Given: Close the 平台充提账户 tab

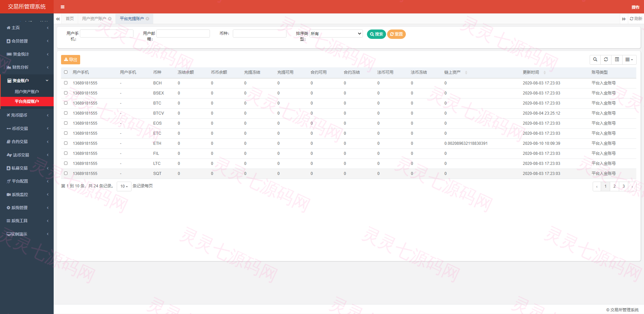Looking at the screenshot, I should pyautogui.click(x=147, y=19).
